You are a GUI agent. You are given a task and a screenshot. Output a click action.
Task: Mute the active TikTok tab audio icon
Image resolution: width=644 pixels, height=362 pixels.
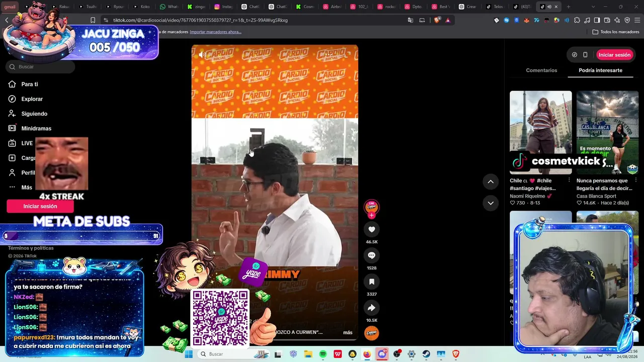point(549,7)
